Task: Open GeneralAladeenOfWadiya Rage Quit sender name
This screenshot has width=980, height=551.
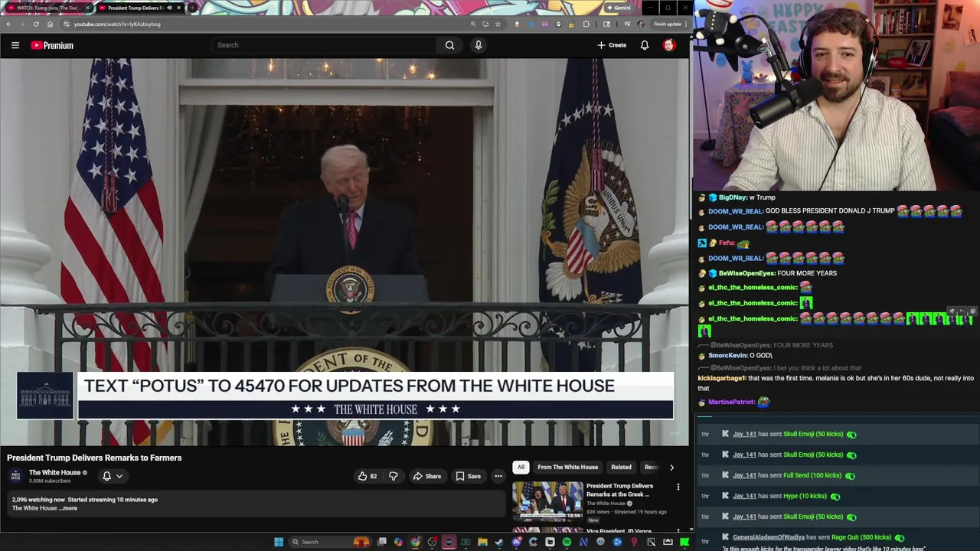Action: click(x=769, y=537)
